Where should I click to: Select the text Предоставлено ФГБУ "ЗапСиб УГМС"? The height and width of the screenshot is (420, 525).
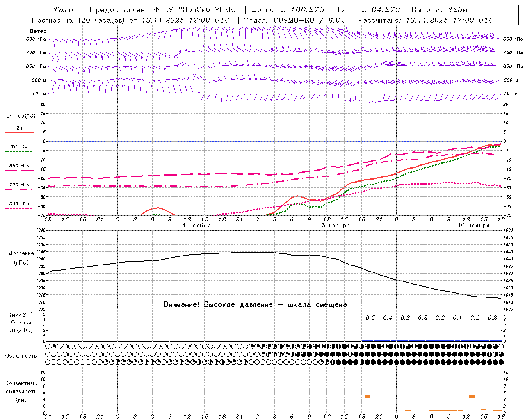(x=164, y=10)
